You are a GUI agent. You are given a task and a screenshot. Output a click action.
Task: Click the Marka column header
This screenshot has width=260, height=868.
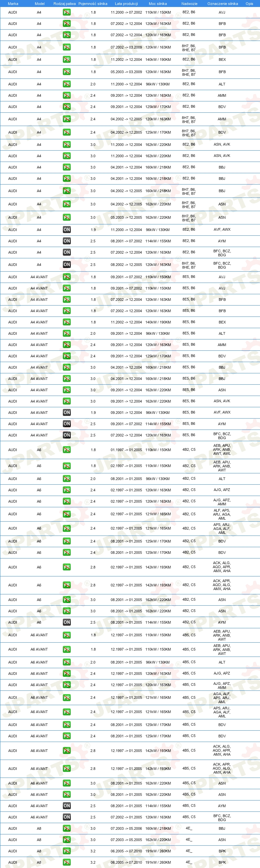tap(13, 4)
